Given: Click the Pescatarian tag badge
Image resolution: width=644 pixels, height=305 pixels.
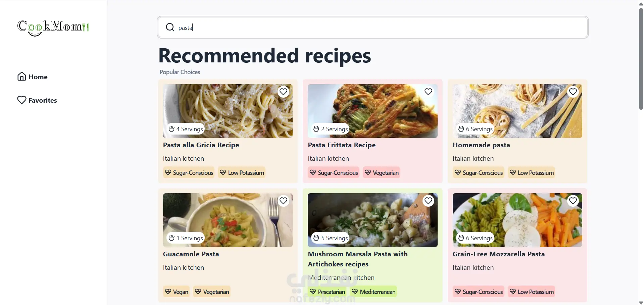Looking at the screenshot, I should coord(327,292).
